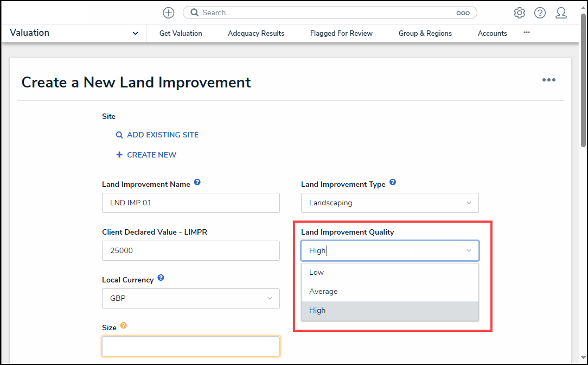Screen dimensions: 588x365
Task: Open the Accounts tab
Action: pos(493,34)
